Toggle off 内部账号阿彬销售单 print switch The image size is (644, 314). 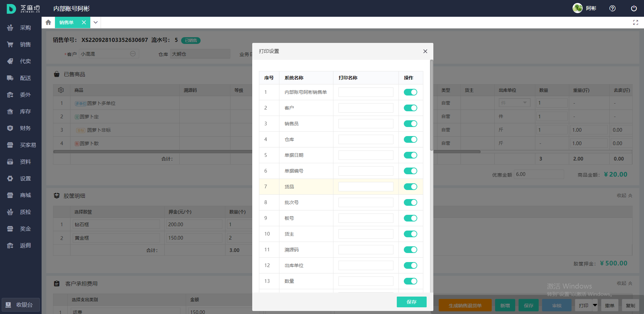point(411,92)
